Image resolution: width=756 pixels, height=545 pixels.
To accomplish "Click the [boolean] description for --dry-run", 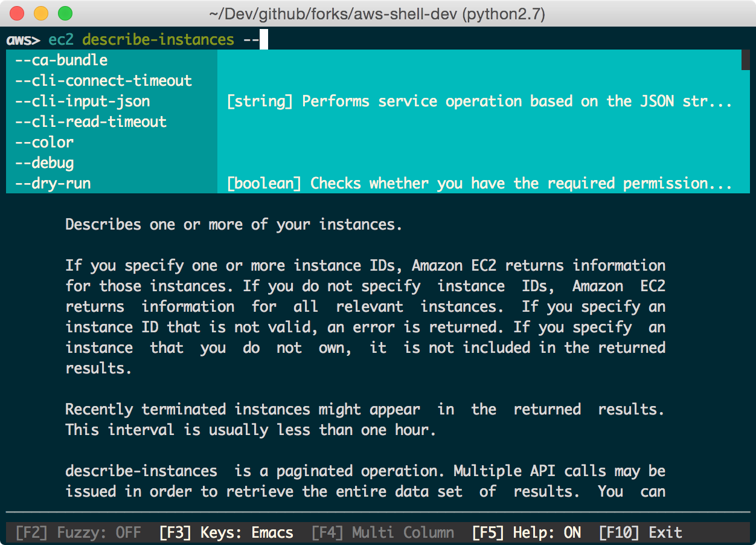I will point(479,183).
